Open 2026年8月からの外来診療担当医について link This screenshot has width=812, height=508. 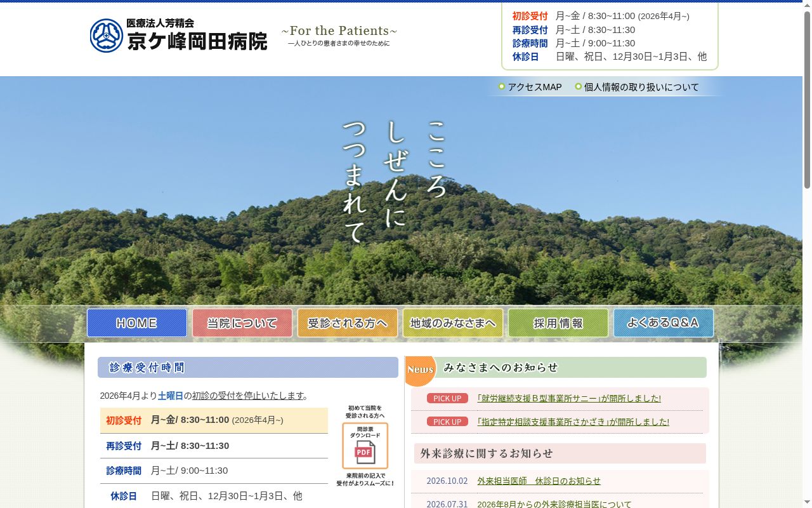(x=554, y=504)
